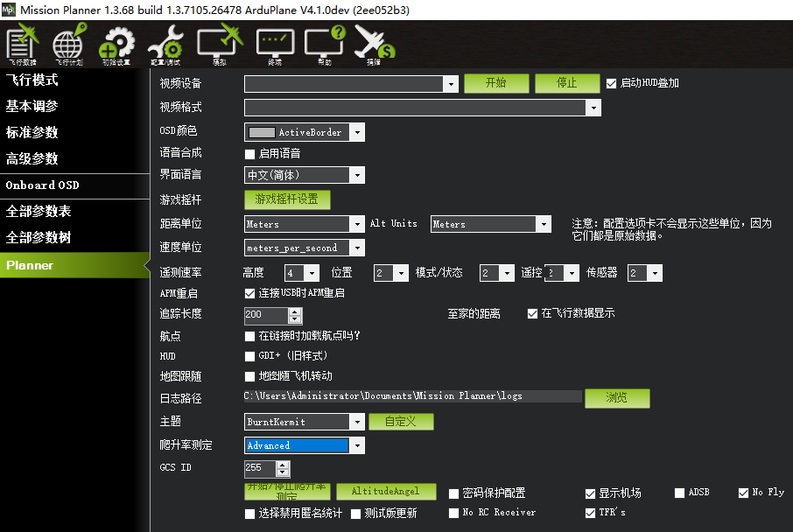Decrease GCS ID with the down arrow
Viewport: 793px width, 532px height.
283,472
